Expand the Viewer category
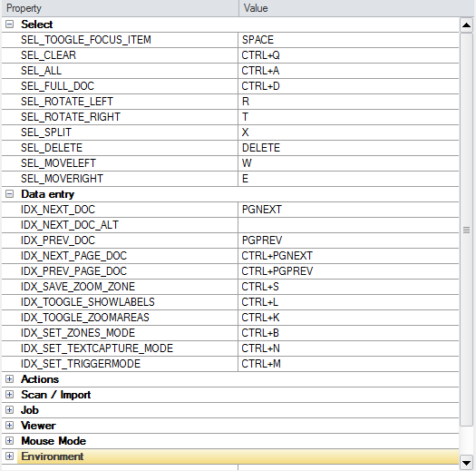The width and height of the screenshot is (476, 471). [9, 425]
